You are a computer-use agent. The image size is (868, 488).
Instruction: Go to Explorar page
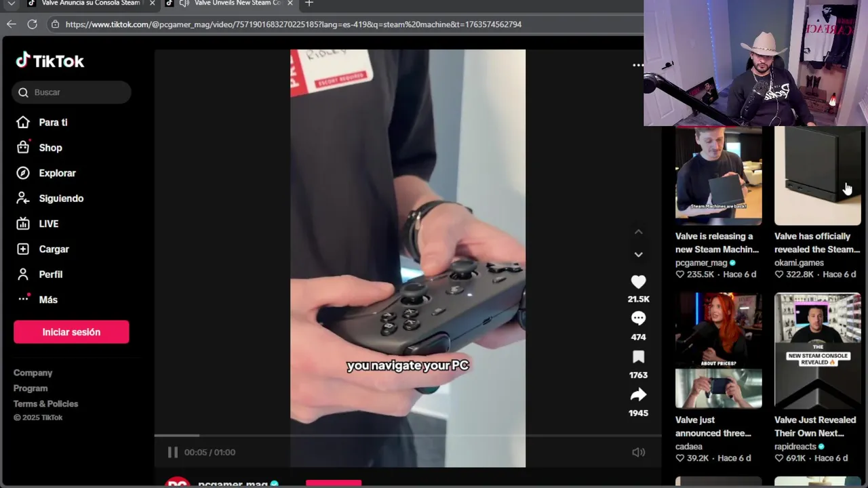click(46, 173)
